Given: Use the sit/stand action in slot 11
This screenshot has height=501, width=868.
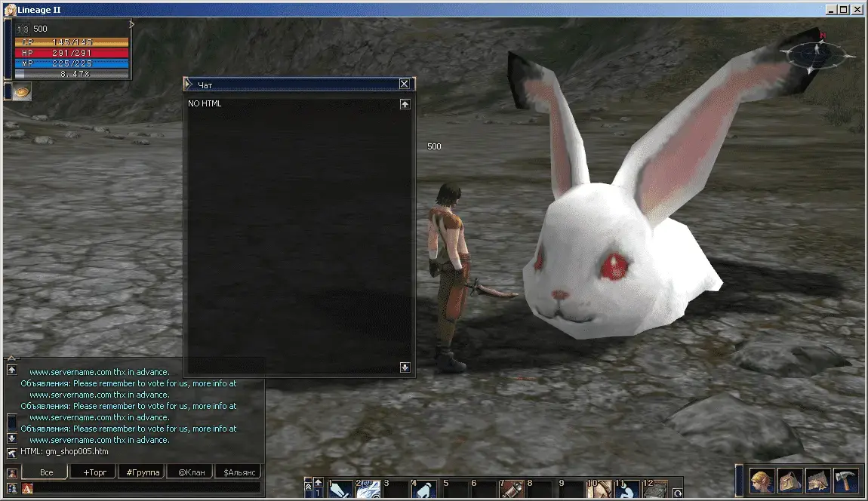Looking at the screenshot, I should [627, 489].
